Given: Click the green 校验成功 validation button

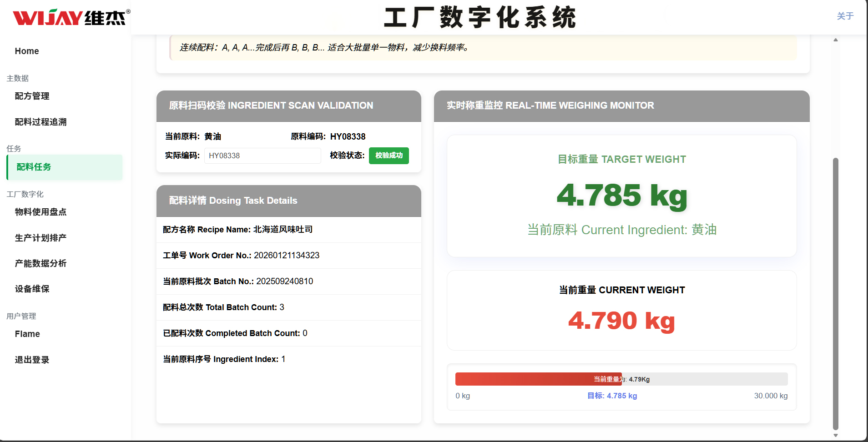Looking at the screenshot, I should pos(389,156).
